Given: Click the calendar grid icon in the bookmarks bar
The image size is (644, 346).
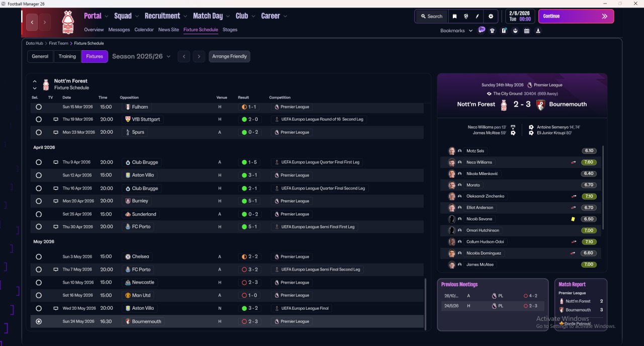Looking at the screenshot, I should [x=527, y=31].
